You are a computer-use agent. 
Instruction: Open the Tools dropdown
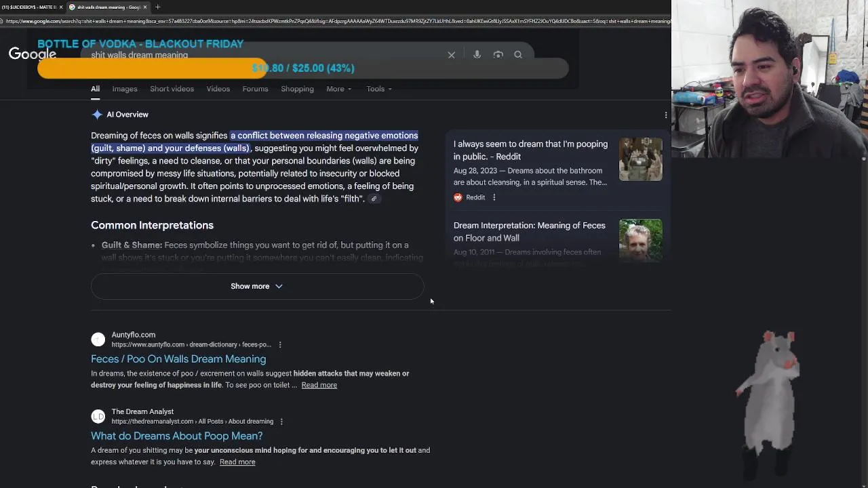(x=378, y=89)
